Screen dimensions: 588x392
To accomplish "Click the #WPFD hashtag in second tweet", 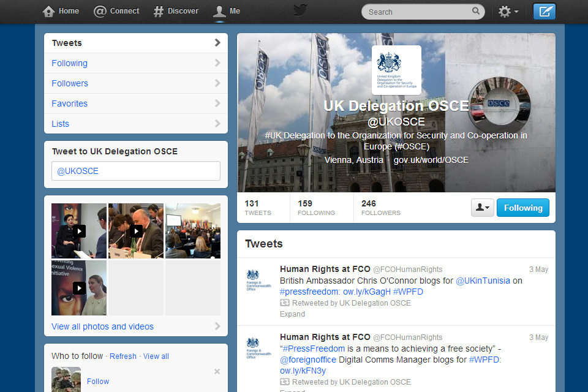I will [x=484, y=360].
